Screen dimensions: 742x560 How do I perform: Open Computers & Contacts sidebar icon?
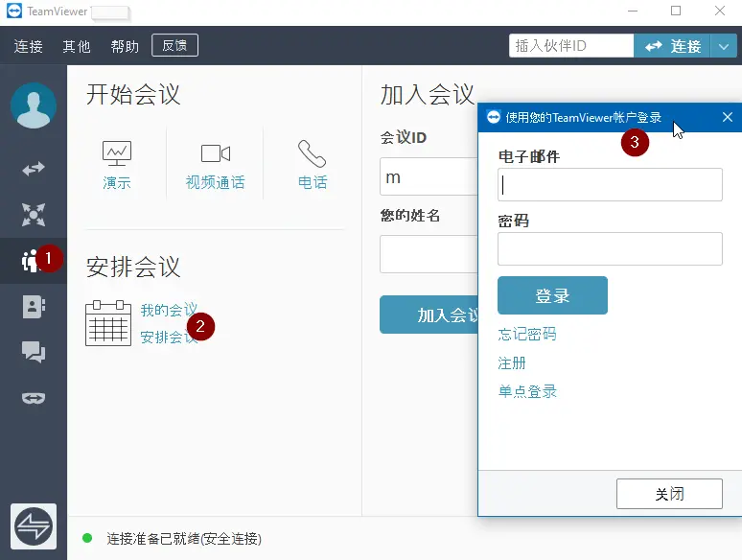[x=34, y=307]
